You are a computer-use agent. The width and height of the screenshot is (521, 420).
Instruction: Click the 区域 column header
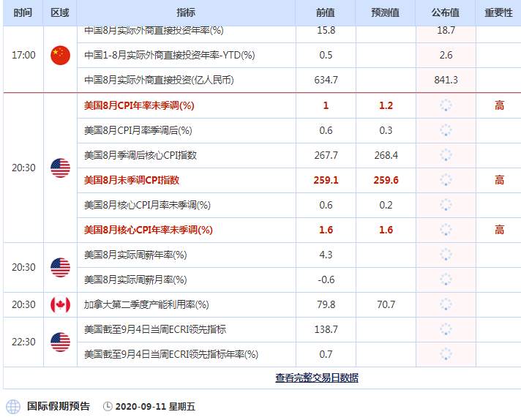pos(60,12)
